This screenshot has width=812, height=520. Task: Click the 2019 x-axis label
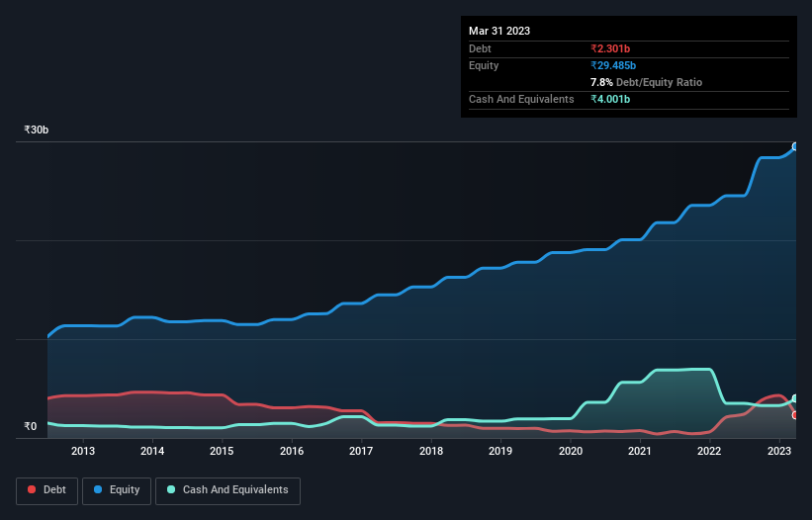500,451
